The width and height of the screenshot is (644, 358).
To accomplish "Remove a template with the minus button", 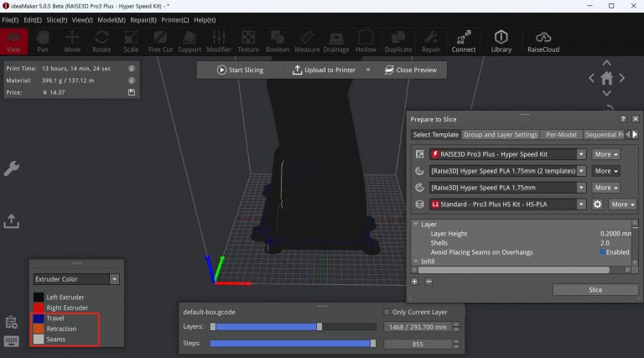I will tap(428, 282).
